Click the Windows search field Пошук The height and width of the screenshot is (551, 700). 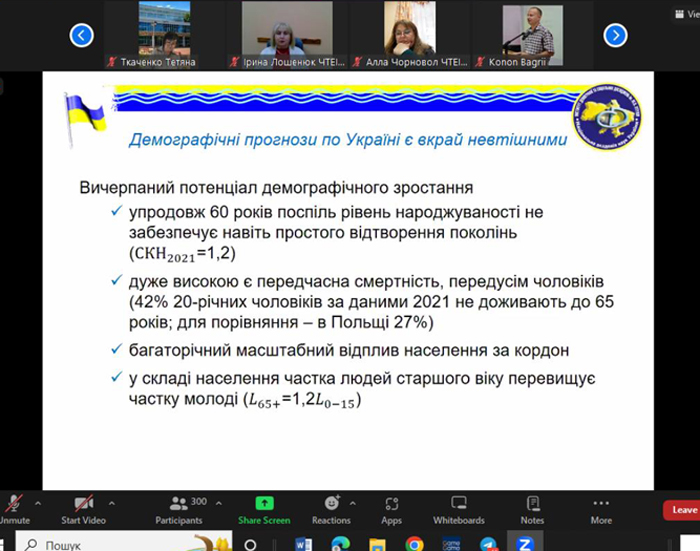click(124, 542)
